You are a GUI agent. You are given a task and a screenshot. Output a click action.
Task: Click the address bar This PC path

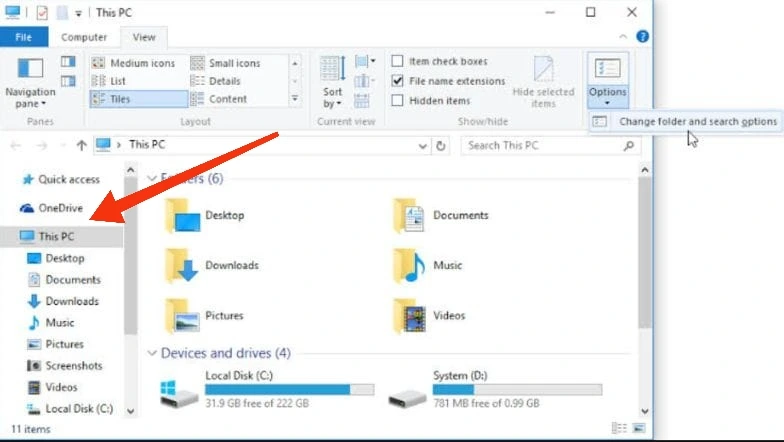click(147, 145)
